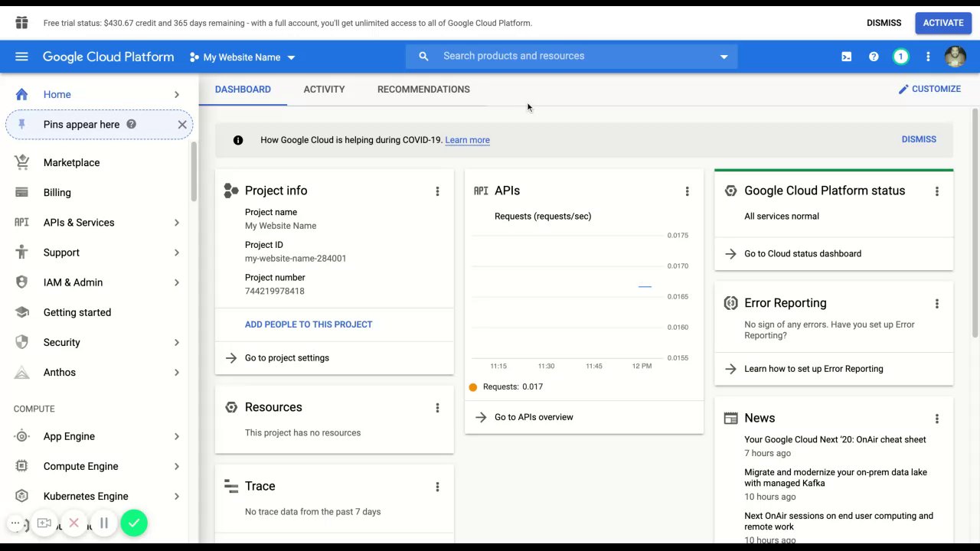
Task: Open Billing via its card icon
Action: [x=21, y=192]
